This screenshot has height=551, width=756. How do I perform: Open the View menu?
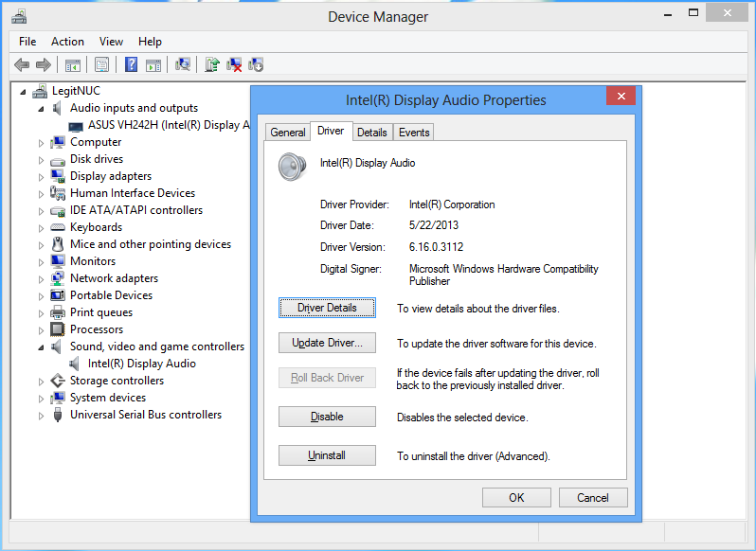[111, 42]
